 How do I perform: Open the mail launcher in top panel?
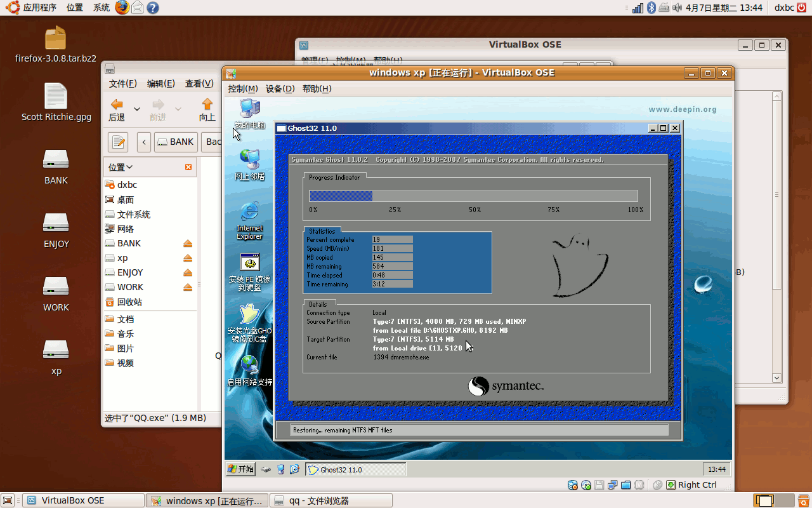(x=137, y=8)
